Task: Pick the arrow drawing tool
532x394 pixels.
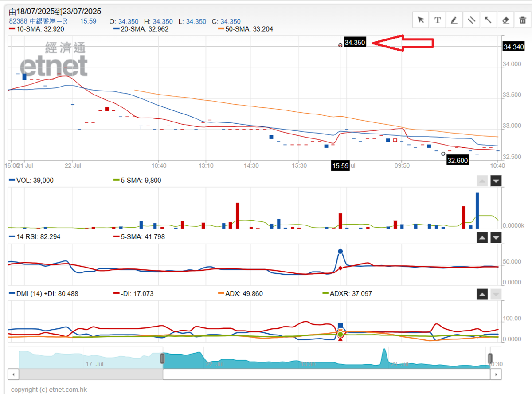Action: [x=488, y=20]
